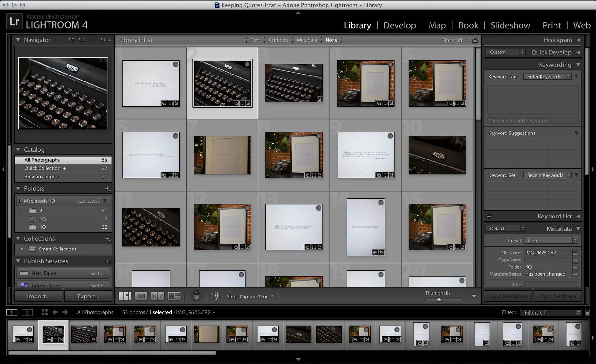The height and width of the screenshot is (364, 596).
Task: Hide the filmstrip with bottom arrow
Action: [298, 359]
